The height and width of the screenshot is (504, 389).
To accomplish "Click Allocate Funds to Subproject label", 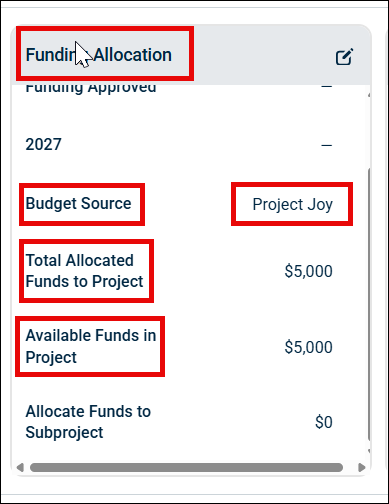I will tap(88, 422).
